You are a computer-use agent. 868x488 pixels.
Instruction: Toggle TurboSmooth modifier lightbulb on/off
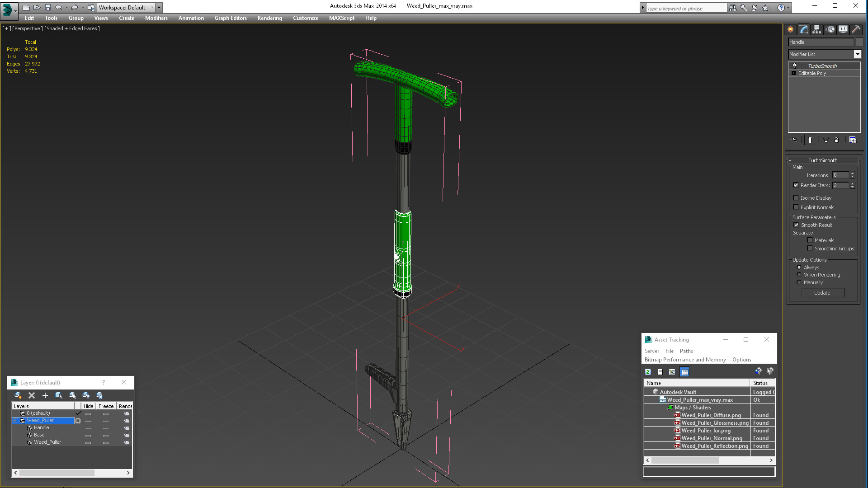pos(795,66)
